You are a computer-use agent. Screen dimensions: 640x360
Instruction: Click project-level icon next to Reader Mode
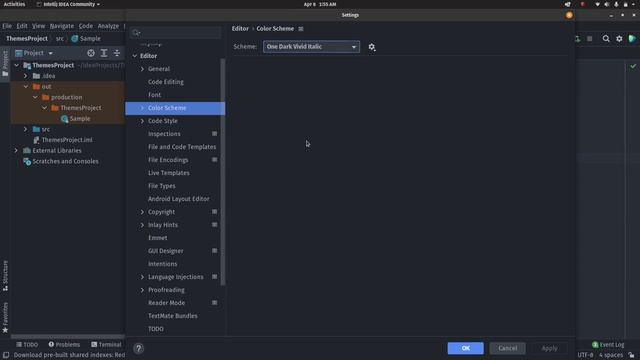click(x=214, y=302)
